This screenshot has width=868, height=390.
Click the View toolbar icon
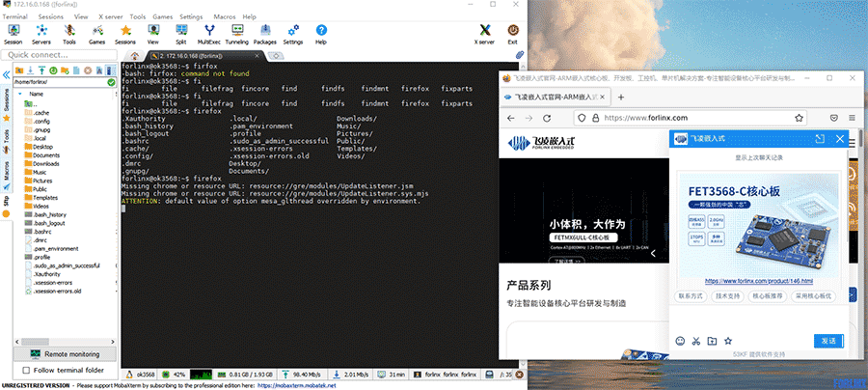tap(153, 35)
